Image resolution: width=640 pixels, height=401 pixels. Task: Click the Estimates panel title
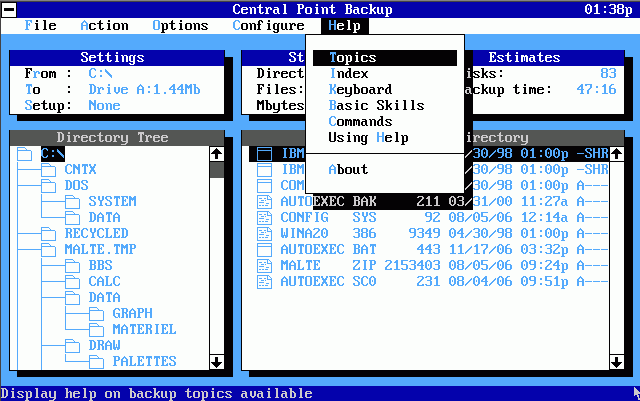(524, 58)
